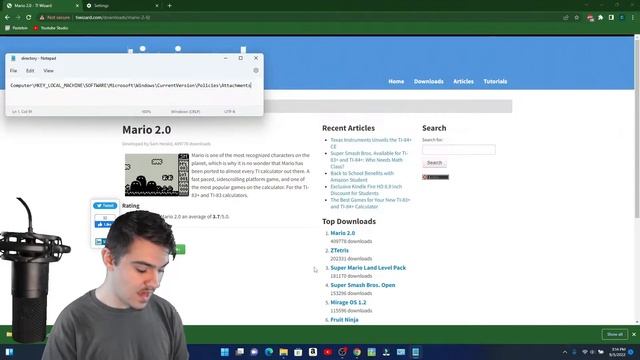
Task: Open The Best Games for TI-83+ article
Action: click(370, 203)
